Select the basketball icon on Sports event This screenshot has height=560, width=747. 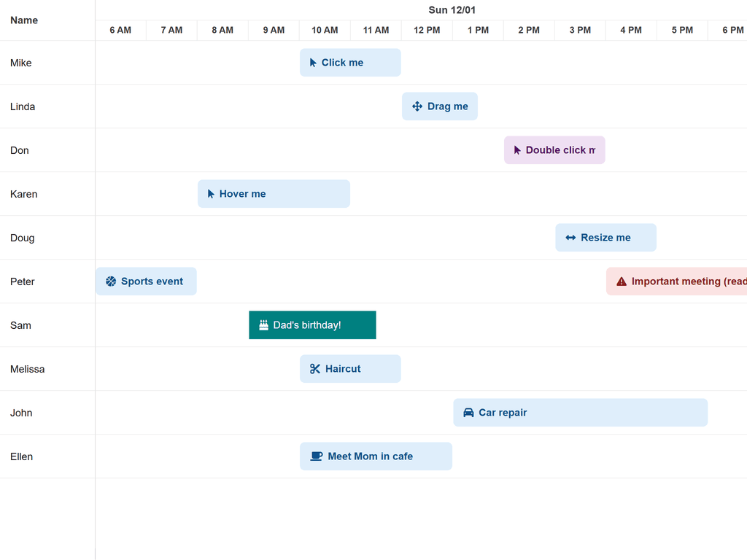pos(111,281)
